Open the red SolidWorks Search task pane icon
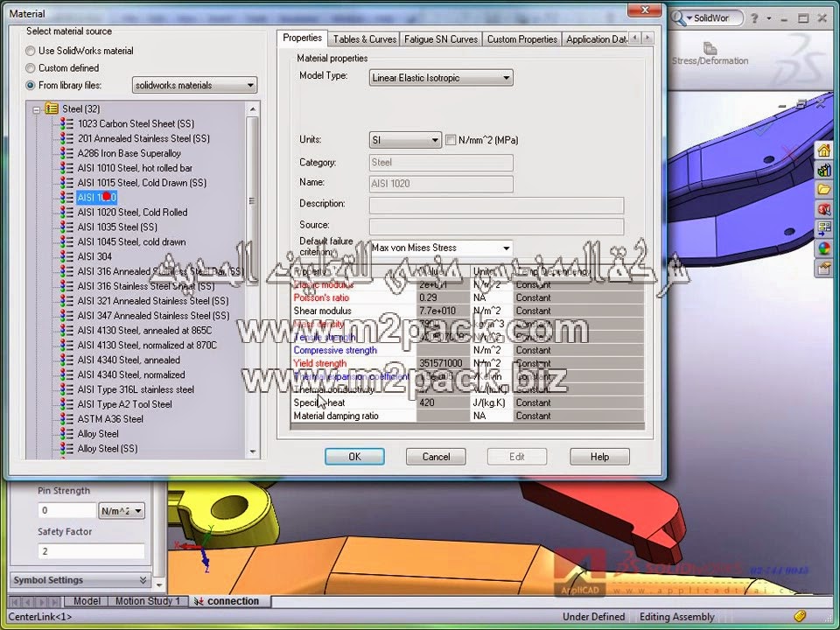Viewport: 840px width, 630px height. tap(824, 209)
